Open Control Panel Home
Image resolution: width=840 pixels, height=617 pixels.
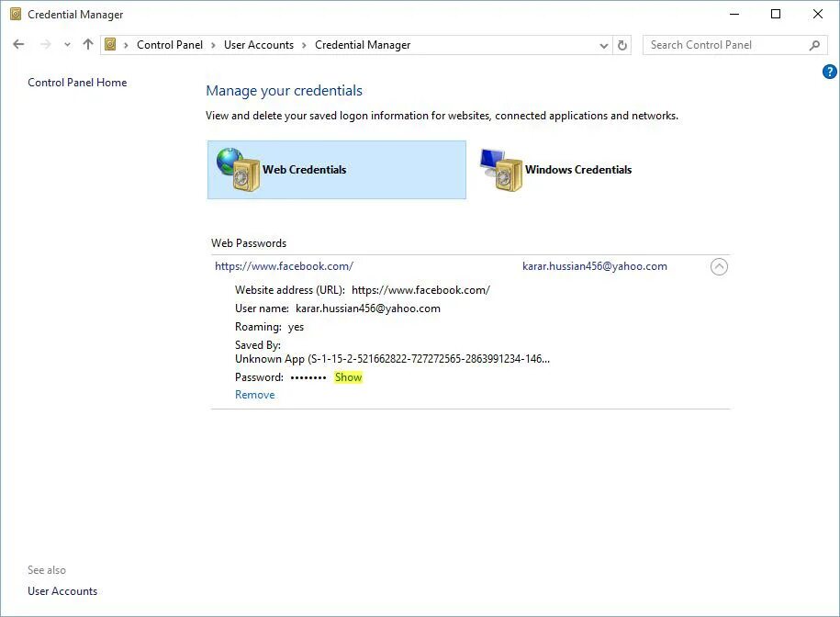[77, 82]
